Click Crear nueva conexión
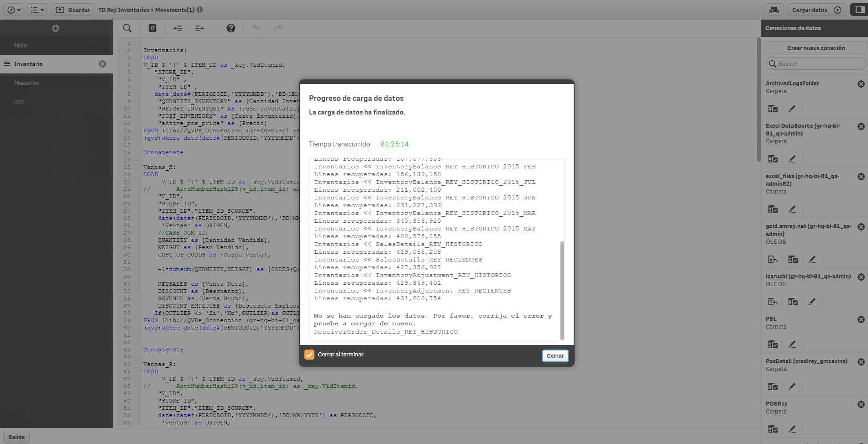Screen dimensions: 868x444 coord(815,48)
